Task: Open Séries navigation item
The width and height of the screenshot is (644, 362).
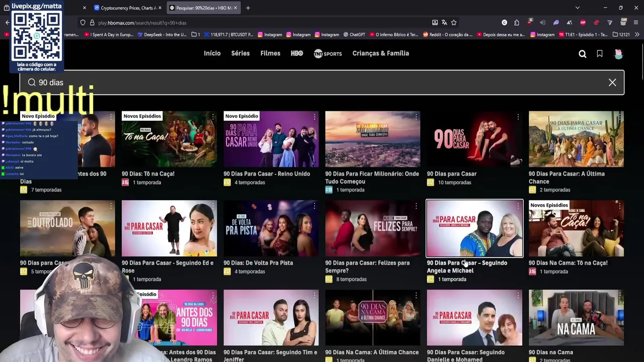Action: point(240,53)
